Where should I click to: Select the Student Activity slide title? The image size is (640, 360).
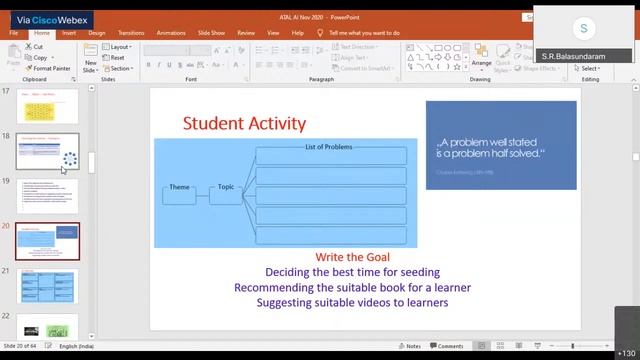(x=244, y=123)
